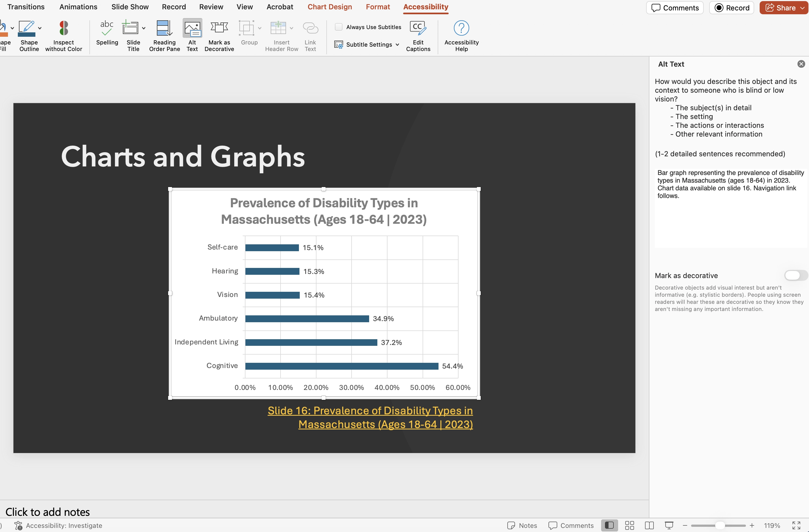Viewport: 809px width, 532px height.
Task: Click the Ambulatory 34.9% bar
Action: 307,319
